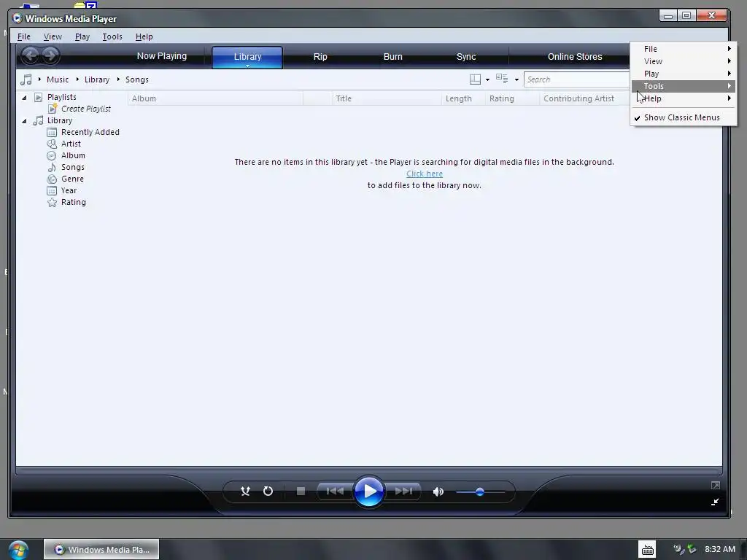Click the Songs note icon
This screenshot has height=560, width=747.
52,167
